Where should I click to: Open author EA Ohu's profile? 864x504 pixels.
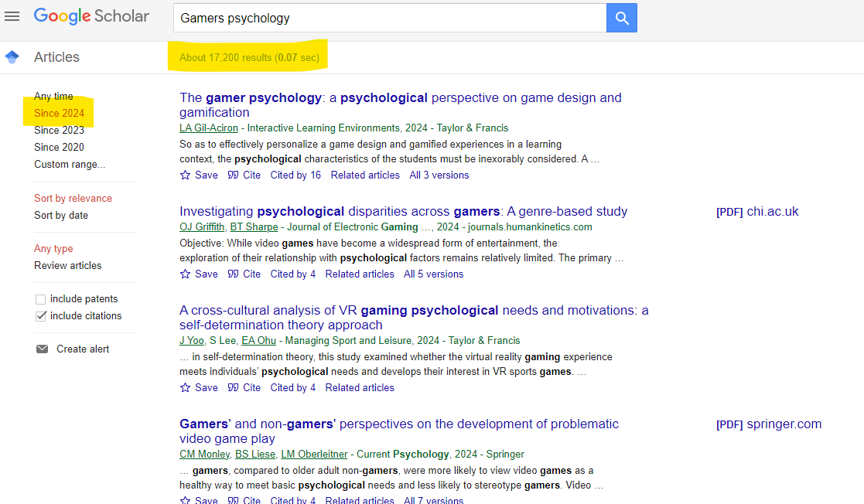tap(259, 341)
